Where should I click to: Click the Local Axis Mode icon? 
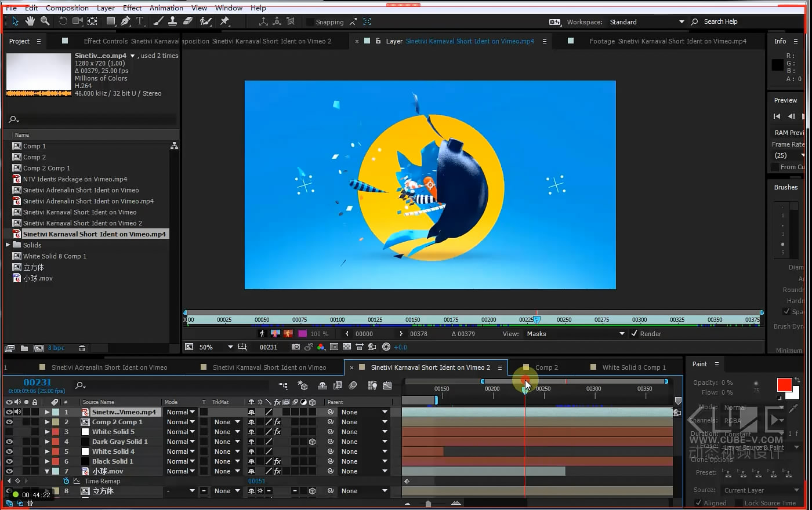pyautogui.click(x=263, y=21)
